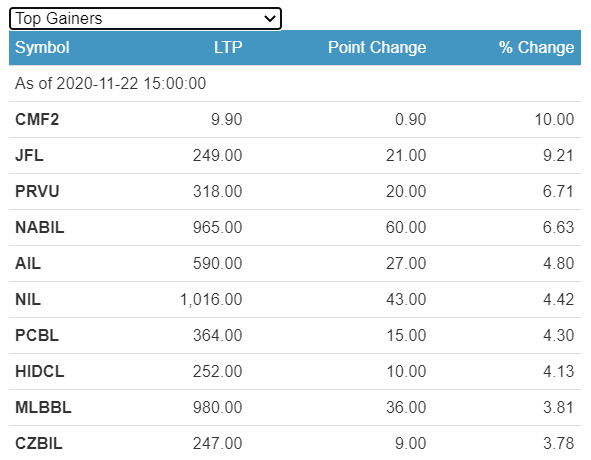The height and width of the screenshot is (460, 591).
Task: Click the dropdown chevron arrow
Action: [x=270, y=18]
